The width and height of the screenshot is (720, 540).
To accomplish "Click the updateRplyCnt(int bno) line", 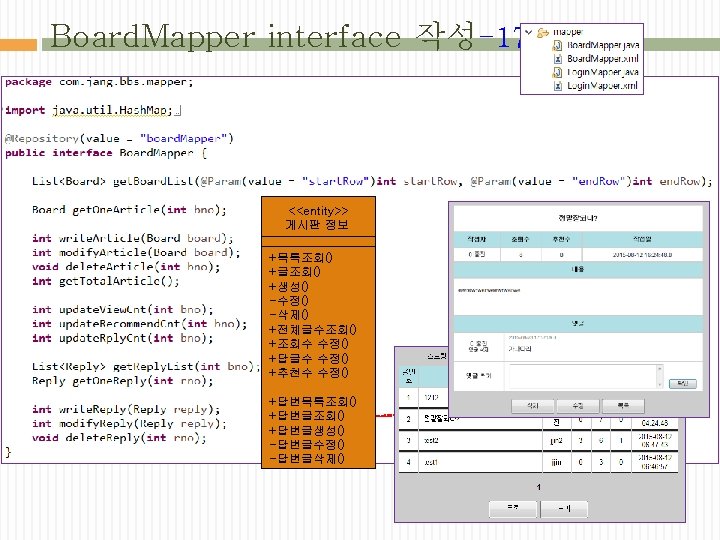I will click(123, 338).
